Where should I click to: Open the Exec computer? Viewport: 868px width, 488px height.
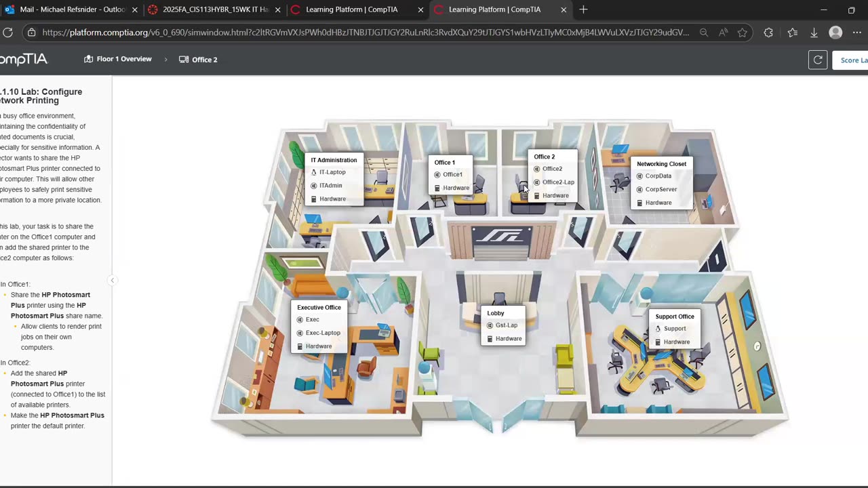pyautogui.click(x=313, y=320)
